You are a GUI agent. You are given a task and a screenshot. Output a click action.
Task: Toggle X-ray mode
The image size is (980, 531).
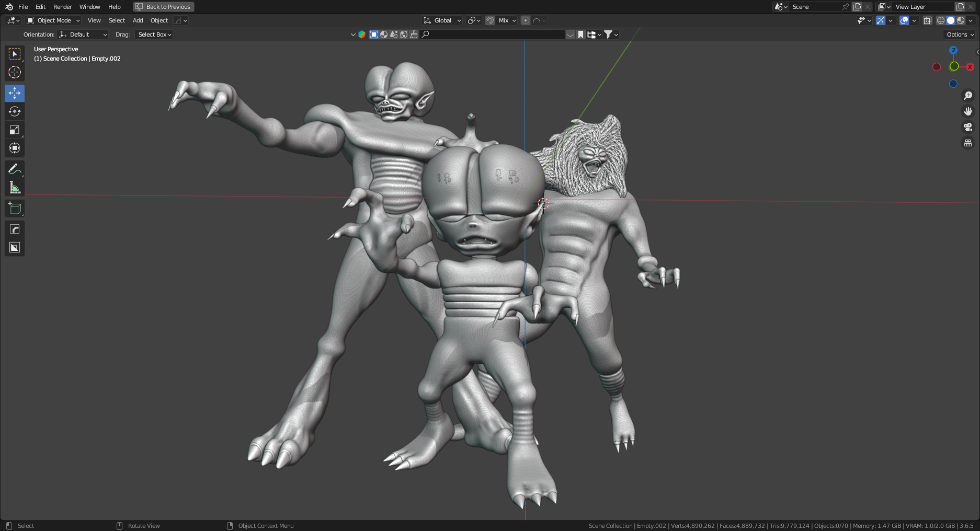tap(928, 20)
